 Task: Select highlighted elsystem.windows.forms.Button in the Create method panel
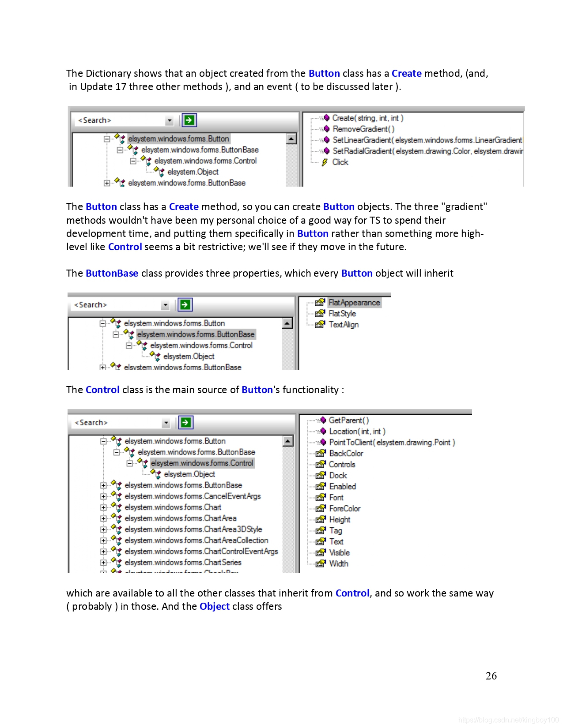[x=179, y=139]
